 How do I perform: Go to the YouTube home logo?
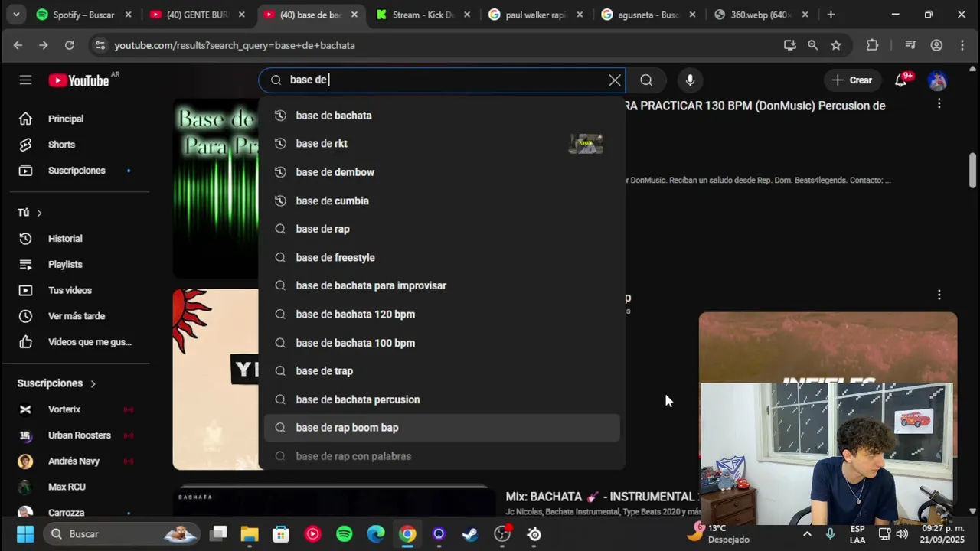point(79,80)
